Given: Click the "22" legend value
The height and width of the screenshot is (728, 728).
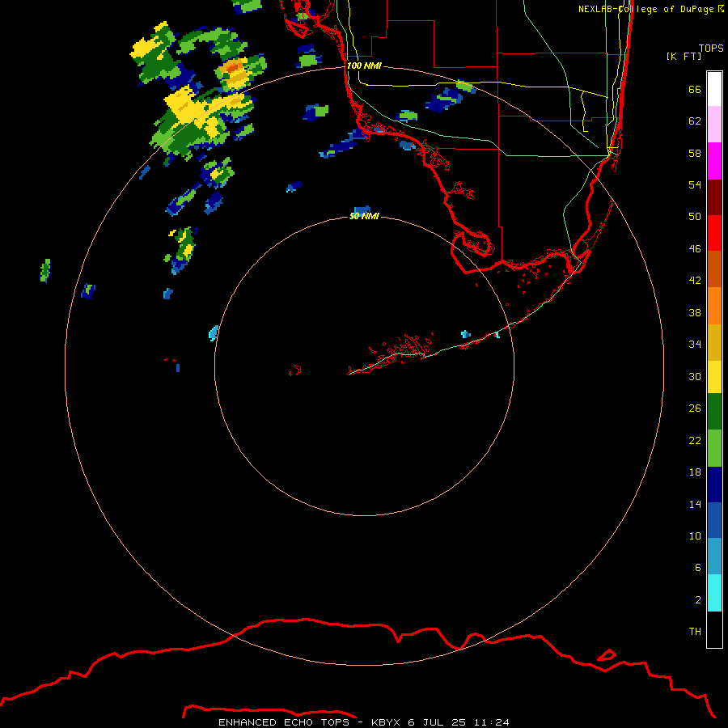Looking at the screenshot, I should coord(695,441).
